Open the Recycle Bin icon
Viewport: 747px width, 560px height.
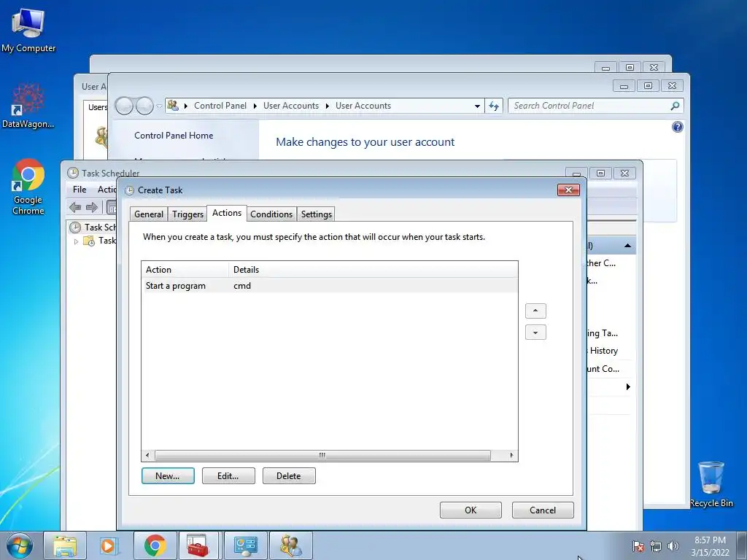click(711, 484)
